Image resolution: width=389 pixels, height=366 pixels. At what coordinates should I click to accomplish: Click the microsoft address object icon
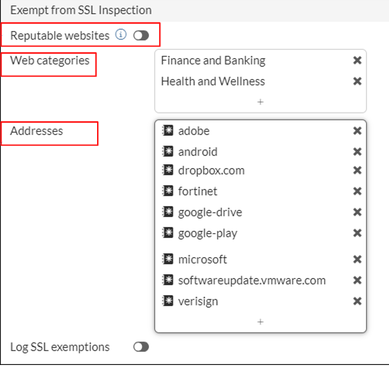point(167,259)
